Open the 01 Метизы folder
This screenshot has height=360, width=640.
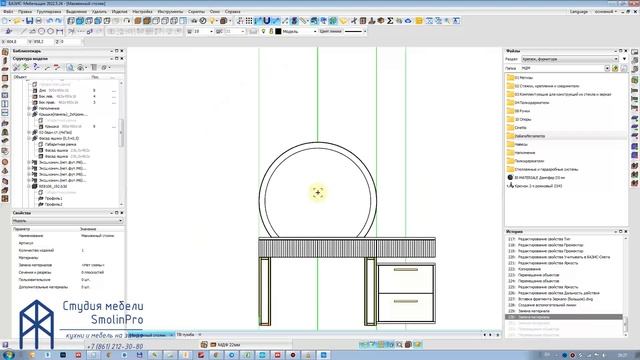pos(523,78)
